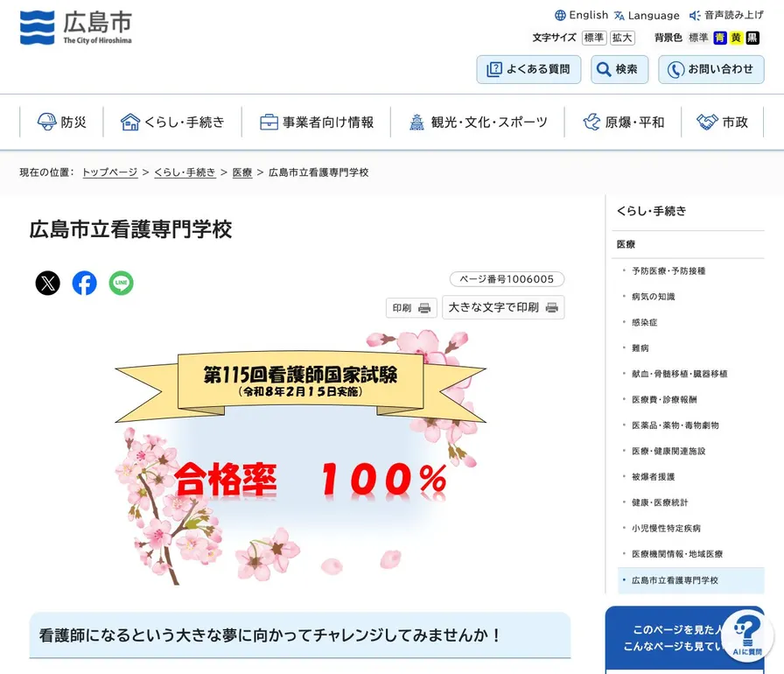
Task: Click the speaker icon for 音声読み上げ
Action: [695, 16]
